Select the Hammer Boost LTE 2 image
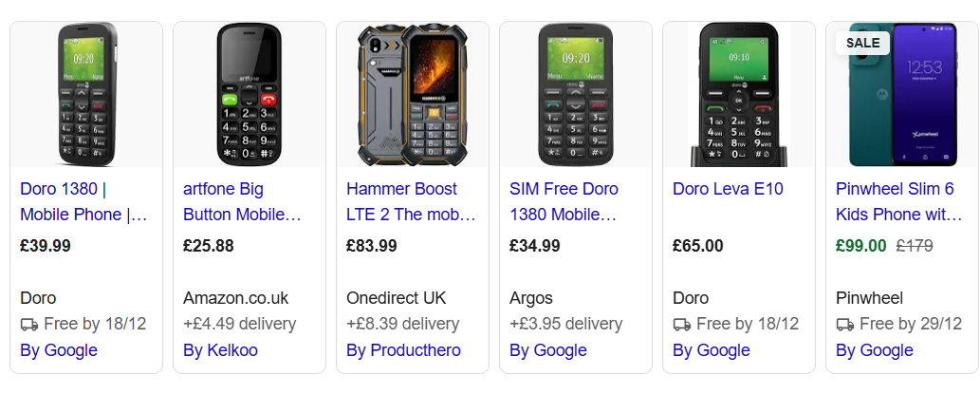The width and height of the screenshot is (980, 394). pos(412,95)
